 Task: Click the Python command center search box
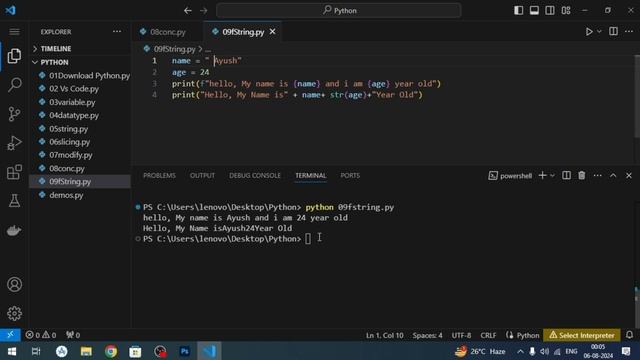click(339, 11)
